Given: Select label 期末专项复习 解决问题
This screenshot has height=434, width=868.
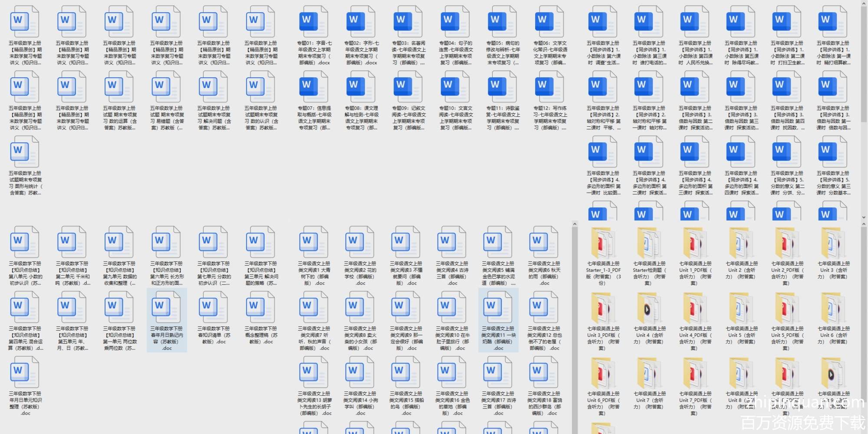Looking at the screenshot, I should coord(214,118).
